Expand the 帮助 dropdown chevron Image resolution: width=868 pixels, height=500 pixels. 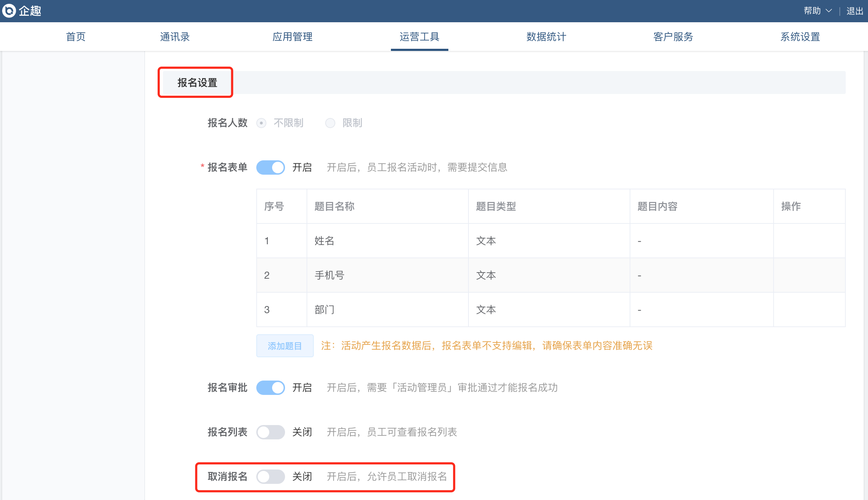click(x=829, y=11)
